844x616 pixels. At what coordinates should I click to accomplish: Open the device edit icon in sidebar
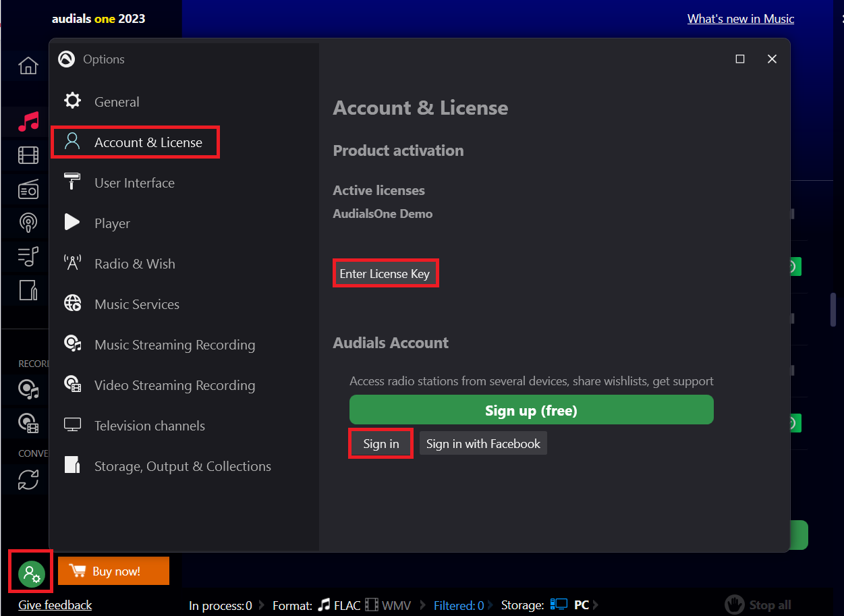click(28, 289)
